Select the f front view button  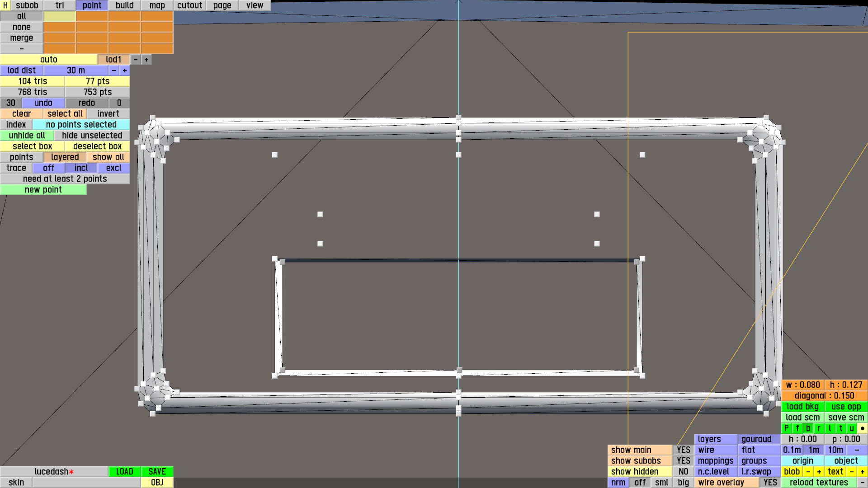[x=797, y=428]
